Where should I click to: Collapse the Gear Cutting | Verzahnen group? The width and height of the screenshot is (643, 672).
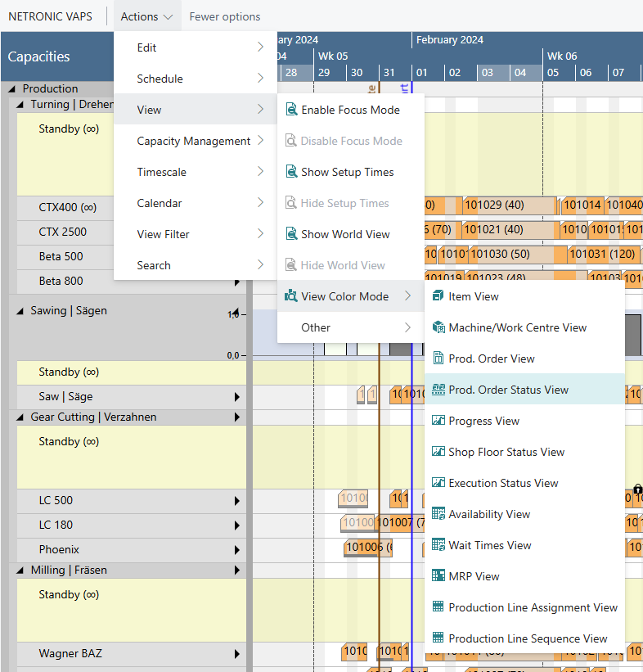pos(20,417)
